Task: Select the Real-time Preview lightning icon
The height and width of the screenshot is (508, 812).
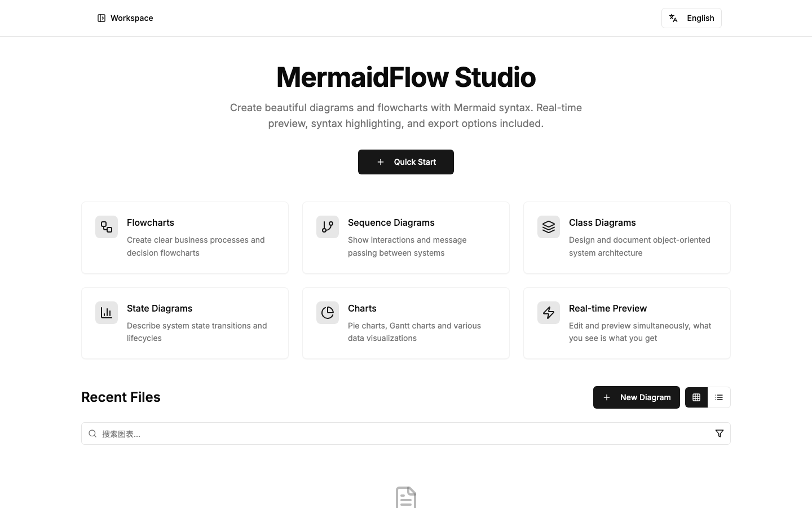Action: click(x=549, y=313)
